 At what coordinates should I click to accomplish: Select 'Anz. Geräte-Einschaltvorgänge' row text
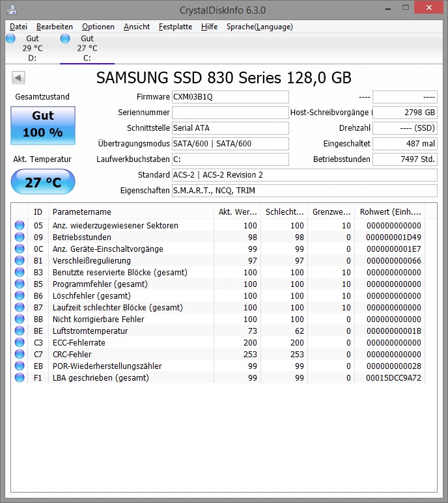(108, 249)
